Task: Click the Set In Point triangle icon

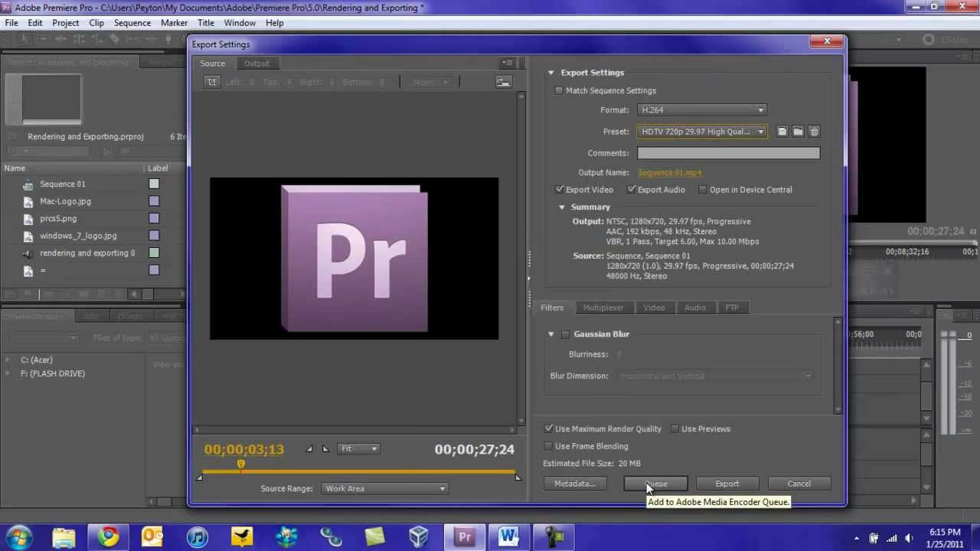Action: coord(309,449)
